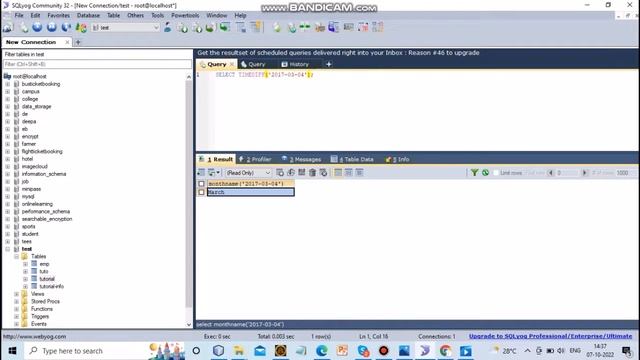Select the March result cell

click(x=251, y=192)
